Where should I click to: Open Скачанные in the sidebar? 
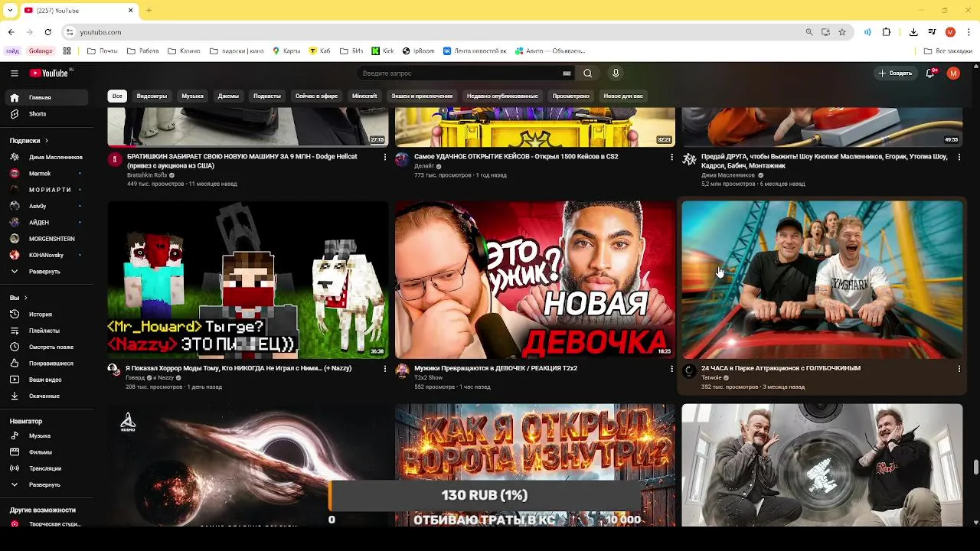pos(47,396)
